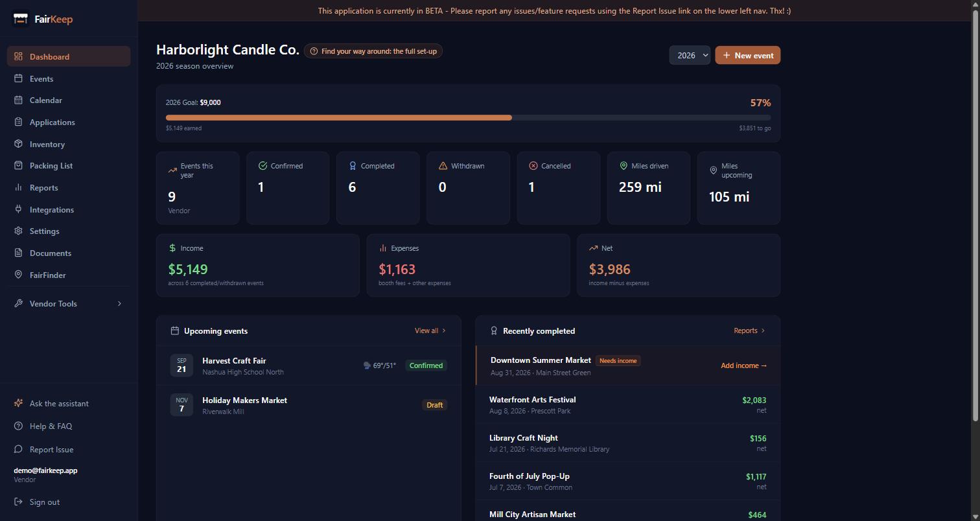Expand the Vendor Tools submenu chevron
Screen dimensions: 980x521
click(x=119, y=303)
